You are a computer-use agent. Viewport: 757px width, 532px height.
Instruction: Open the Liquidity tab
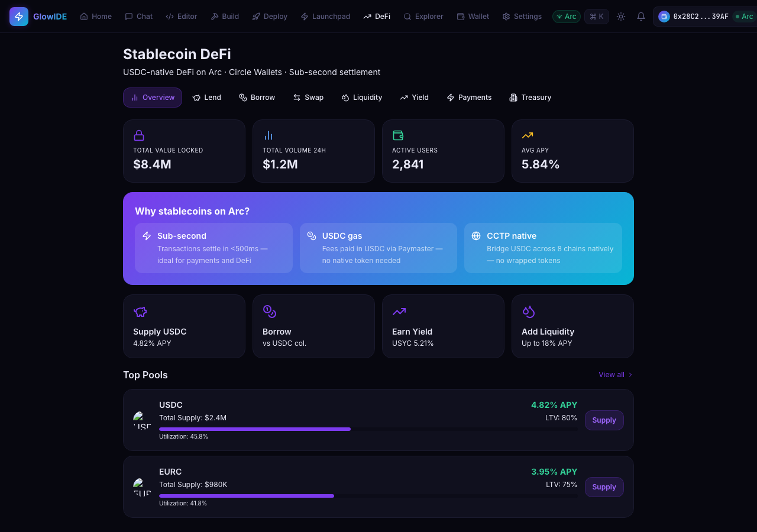coord(362,98)
